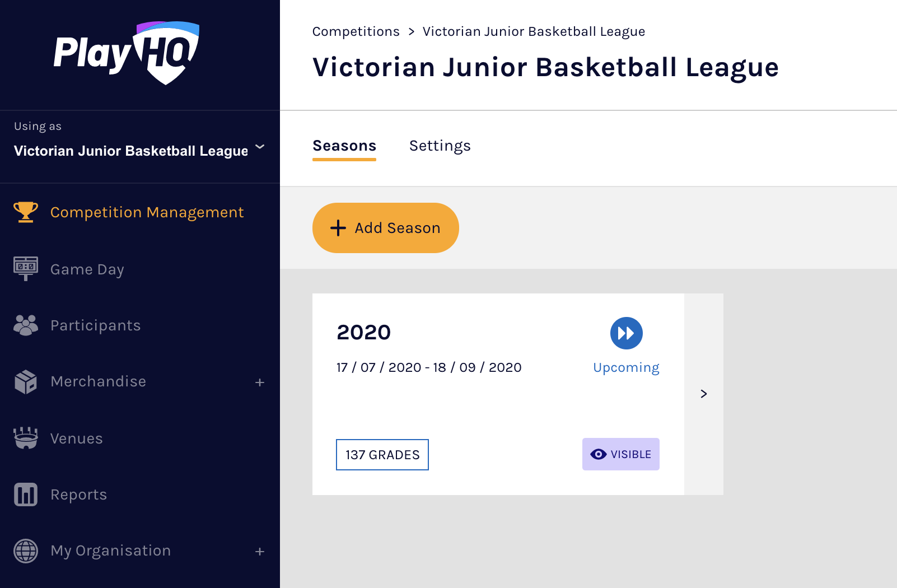The width and height of the screenshot is (897, 588).
Task: Click the Participants people icon
Action: (26, 325)
